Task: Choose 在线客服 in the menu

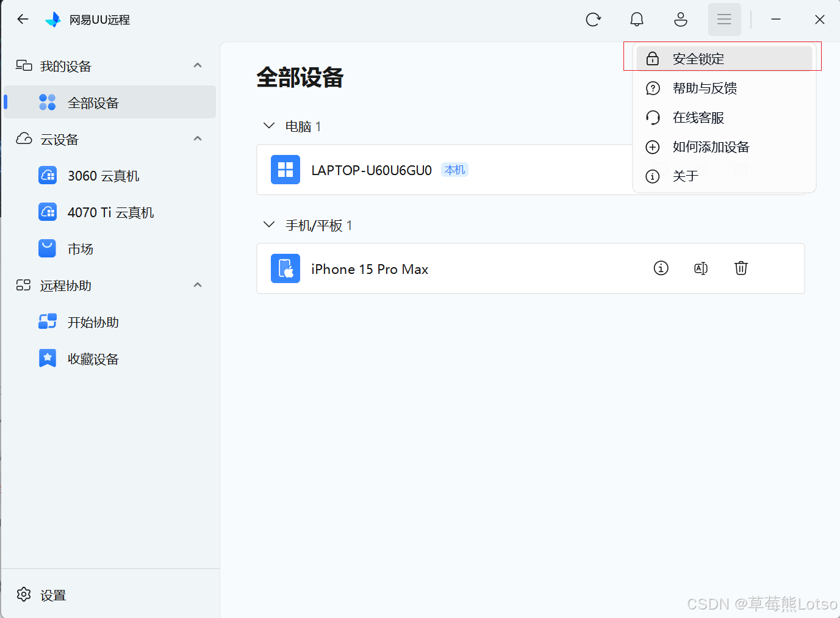Action: click(724, 118)
